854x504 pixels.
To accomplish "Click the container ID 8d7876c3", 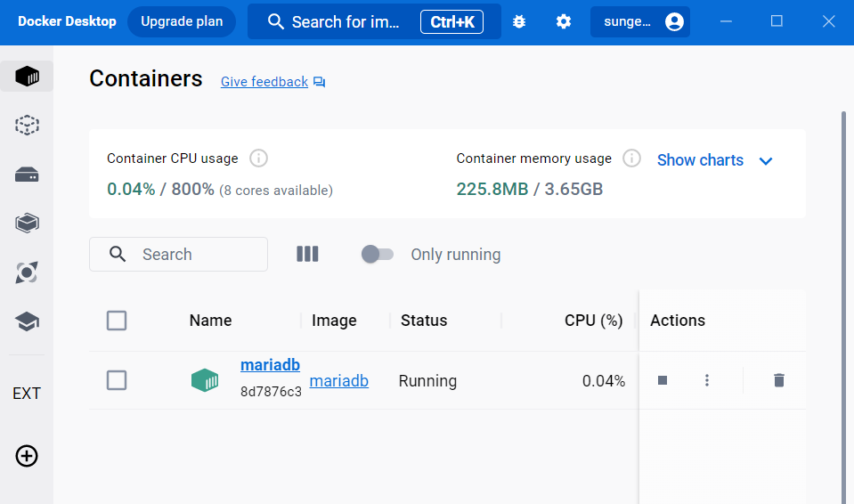I will click(271, 392).
